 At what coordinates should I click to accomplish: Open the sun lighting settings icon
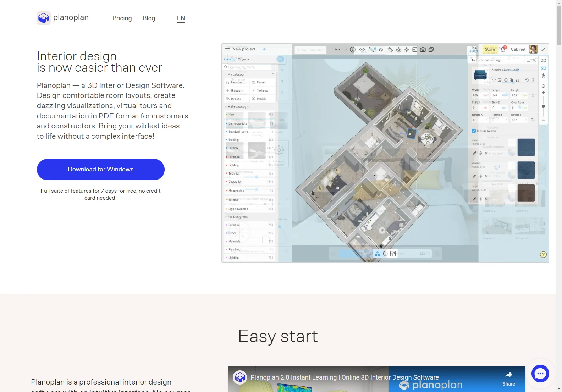click(x=407, y=50)
